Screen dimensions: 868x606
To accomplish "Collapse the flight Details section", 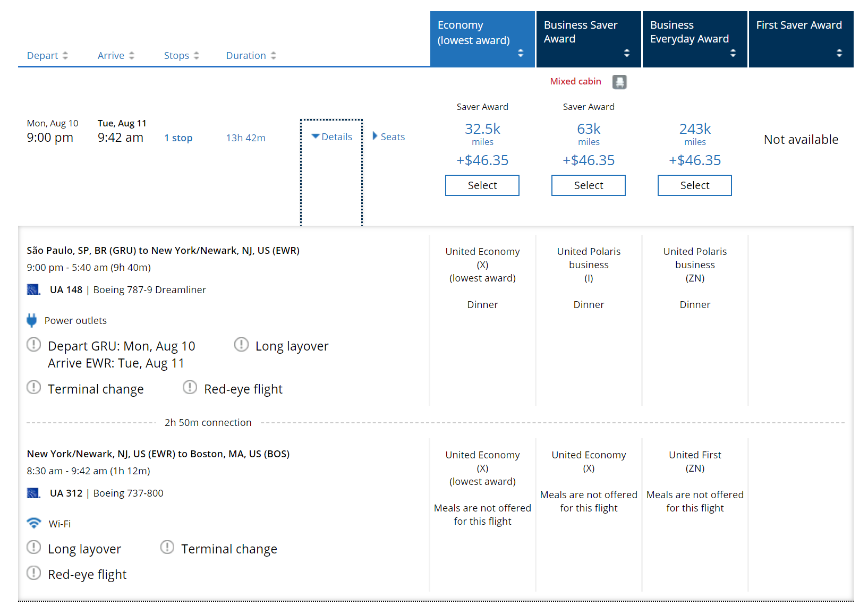I will coord(331,136).
